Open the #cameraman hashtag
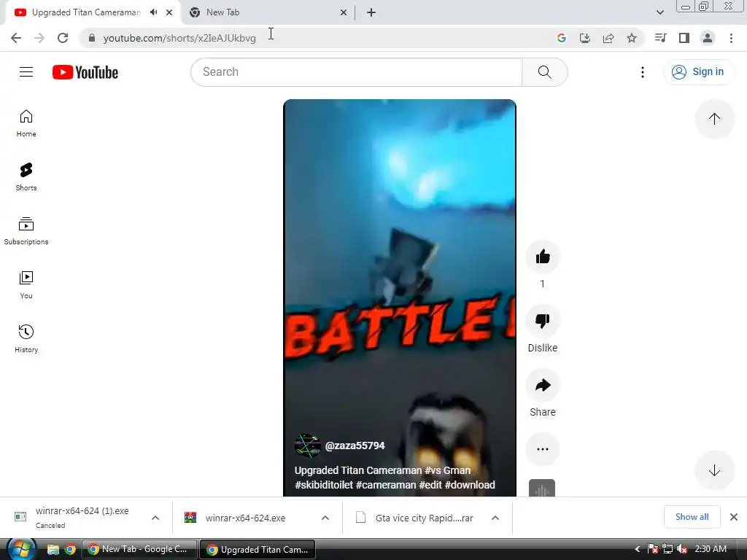The height and width of the screenshot is (560, 747). point(386,485)
